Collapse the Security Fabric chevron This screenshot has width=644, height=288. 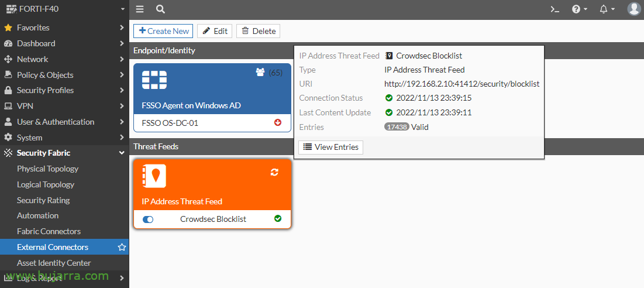pyautogui.click(x=122, y=153)
